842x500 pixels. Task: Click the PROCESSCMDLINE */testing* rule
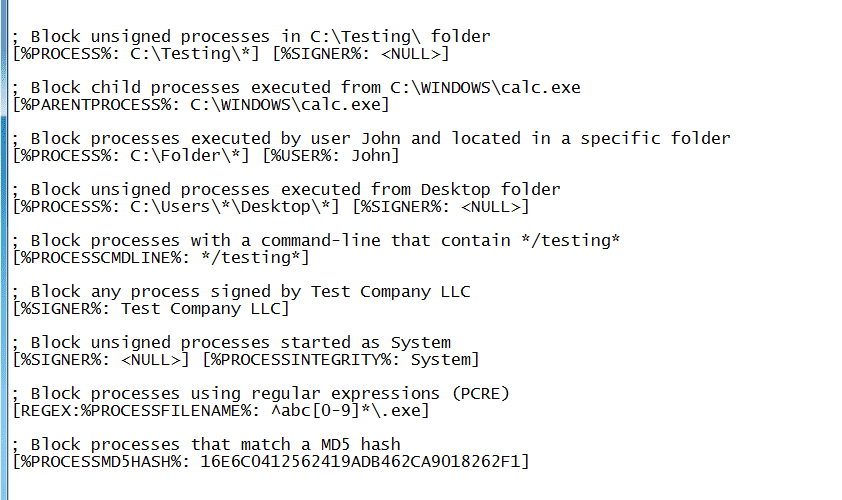tap(161, 258)
